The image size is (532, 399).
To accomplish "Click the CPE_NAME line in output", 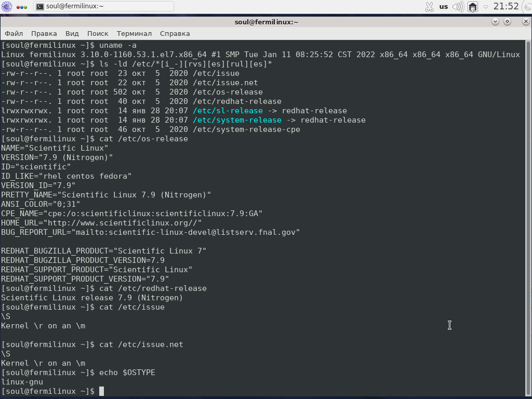I will click(131, 214).
